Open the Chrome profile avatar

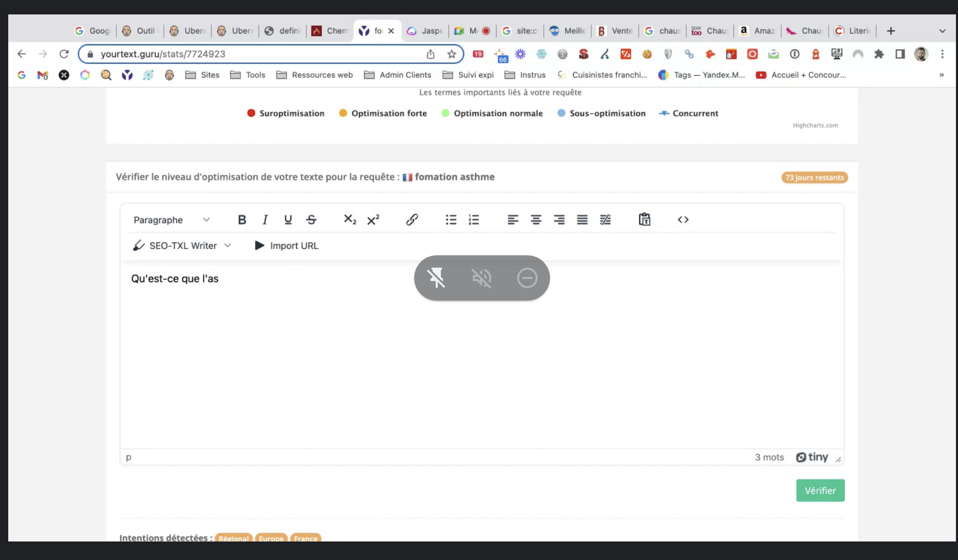point(921,54)
